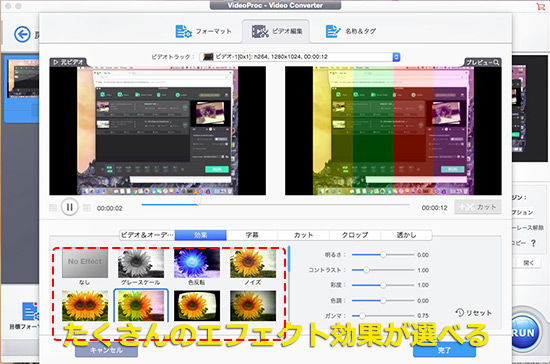Click the playback timeline progress bar
This screenshot has width=550, height=364.
click(275, 204)
